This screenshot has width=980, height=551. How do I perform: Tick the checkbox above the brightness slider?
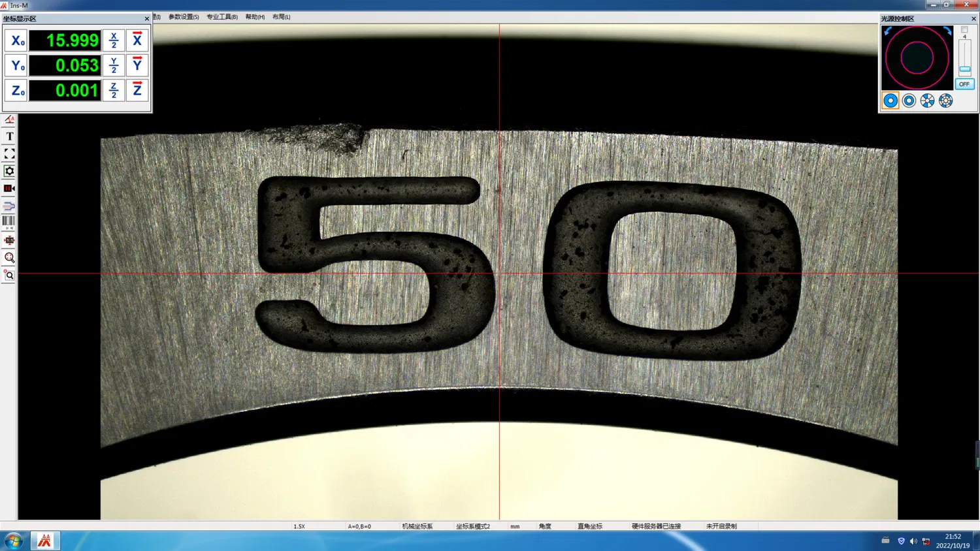click(964, 30)
